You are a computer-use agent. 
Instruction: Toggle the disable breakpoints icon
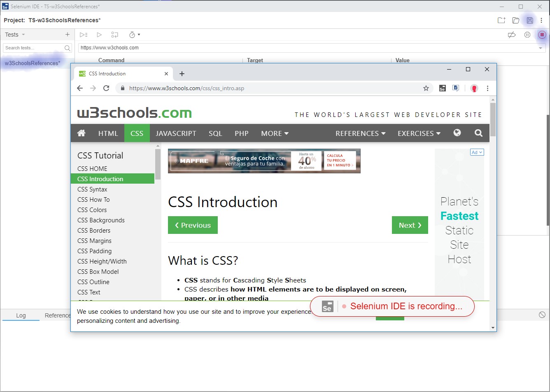coord(512,35)
